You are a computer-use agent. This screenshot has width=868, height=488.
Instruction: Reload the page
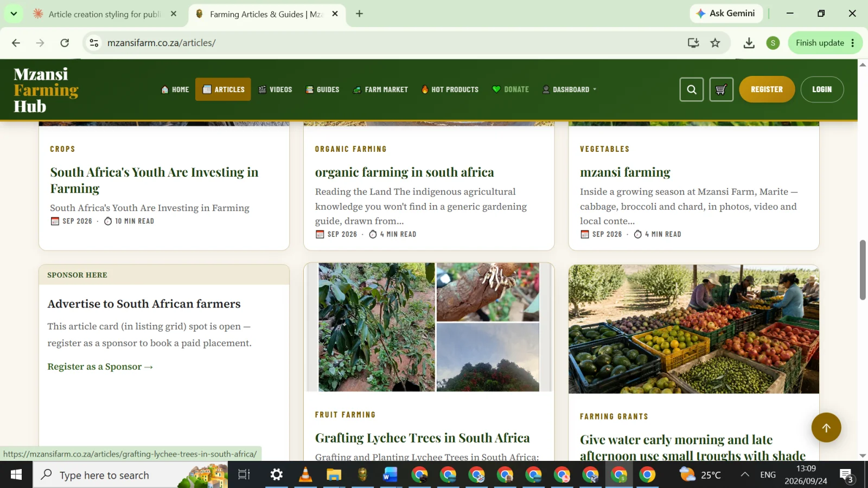point(65,43)
